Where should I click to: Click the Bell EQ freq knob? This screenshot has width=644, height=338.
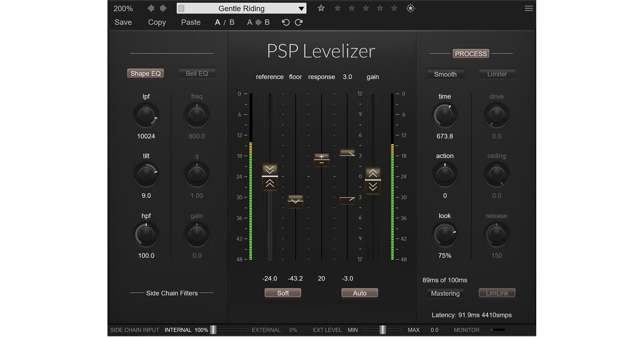click(x=197, y=115)
